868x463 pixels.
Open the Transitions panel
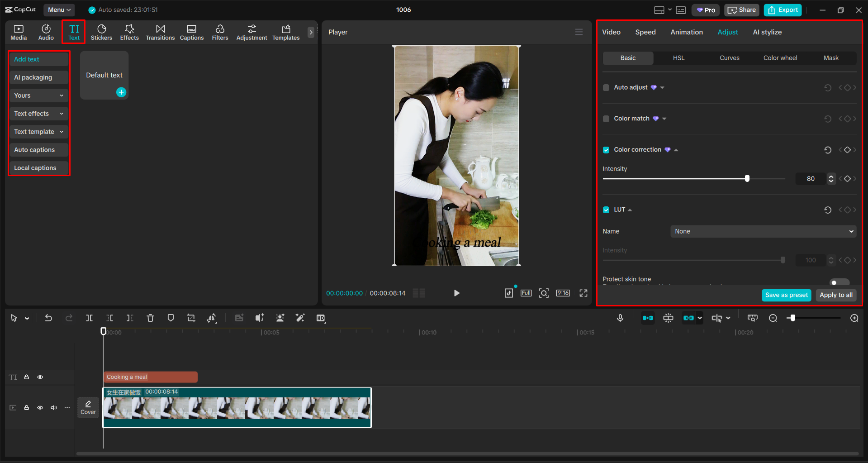pos(160,32)
